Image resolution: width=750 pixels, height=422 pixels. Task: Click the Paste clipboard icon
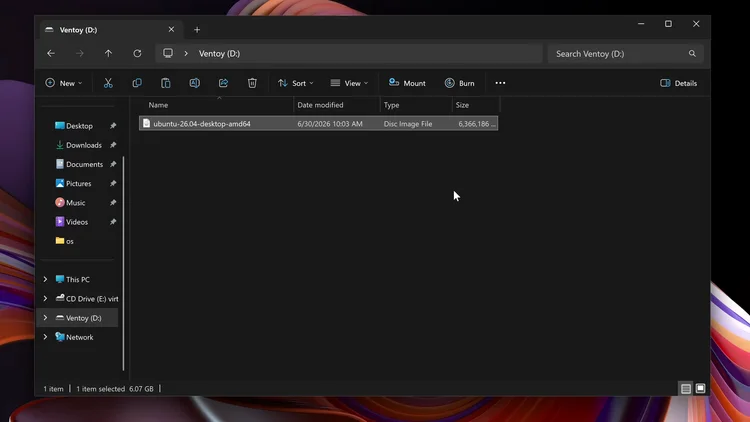[x=165, y=83]
